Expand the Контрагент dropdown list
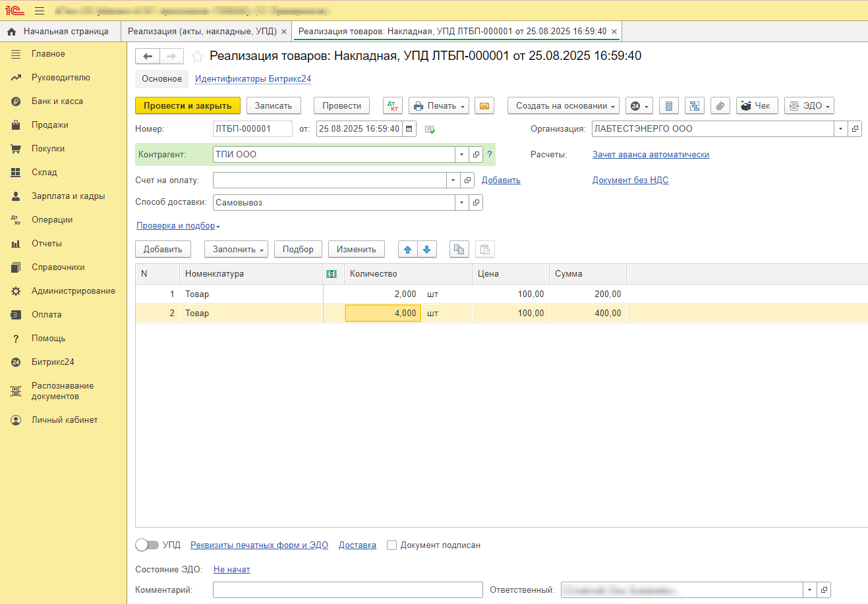Screen dimensions: 868x604 click(x=461, y=155)
